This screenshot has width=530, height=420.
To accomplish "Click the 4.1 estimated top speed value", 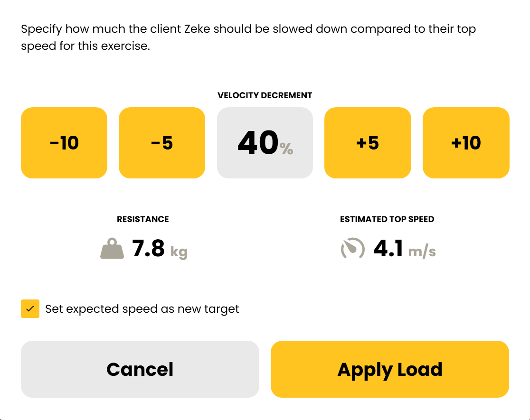I will 388,248.
